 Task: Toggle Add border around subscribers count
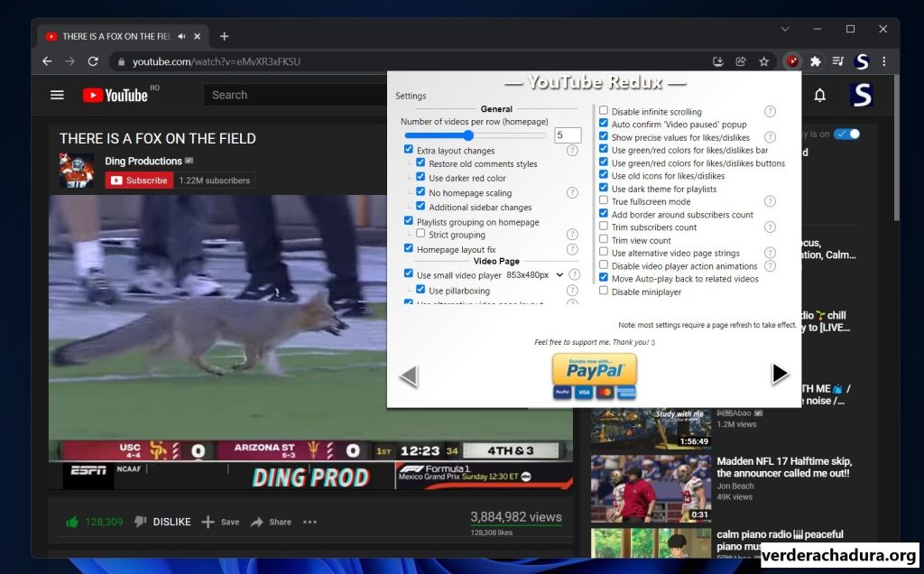click(x=604, y=213)
